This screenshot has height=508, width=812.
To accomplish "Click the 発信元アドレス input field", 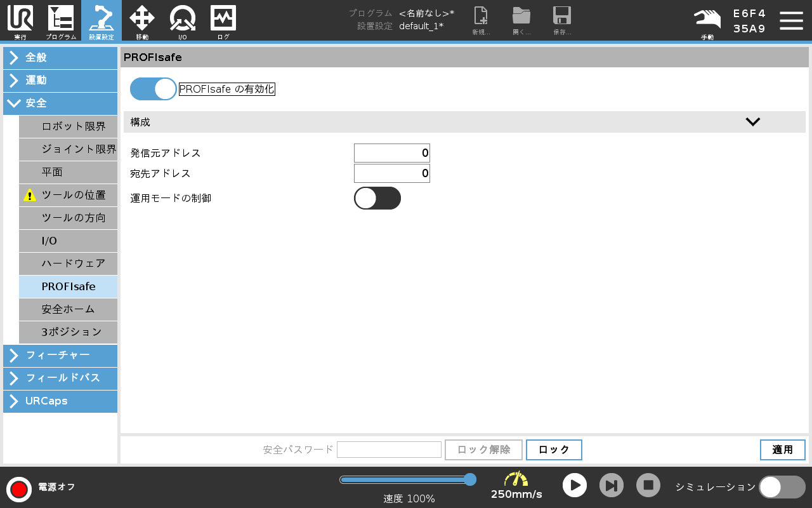I will [x=392, y=153].
